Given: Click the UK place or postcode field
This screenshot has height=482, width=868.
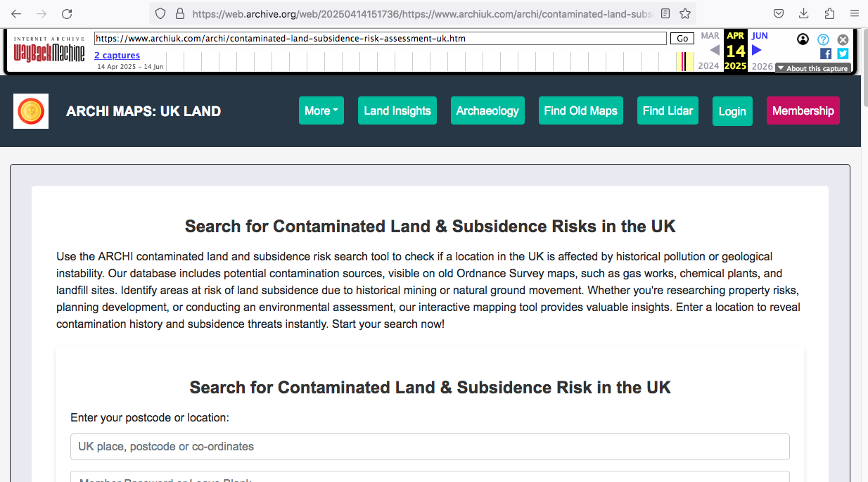Looking at the screenshot, I should tap(430, 447).
